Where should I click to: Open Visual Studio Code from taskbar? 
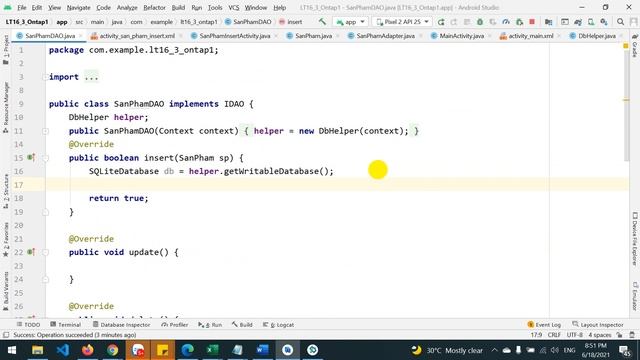pyautogui.click(x=62, y=350)
